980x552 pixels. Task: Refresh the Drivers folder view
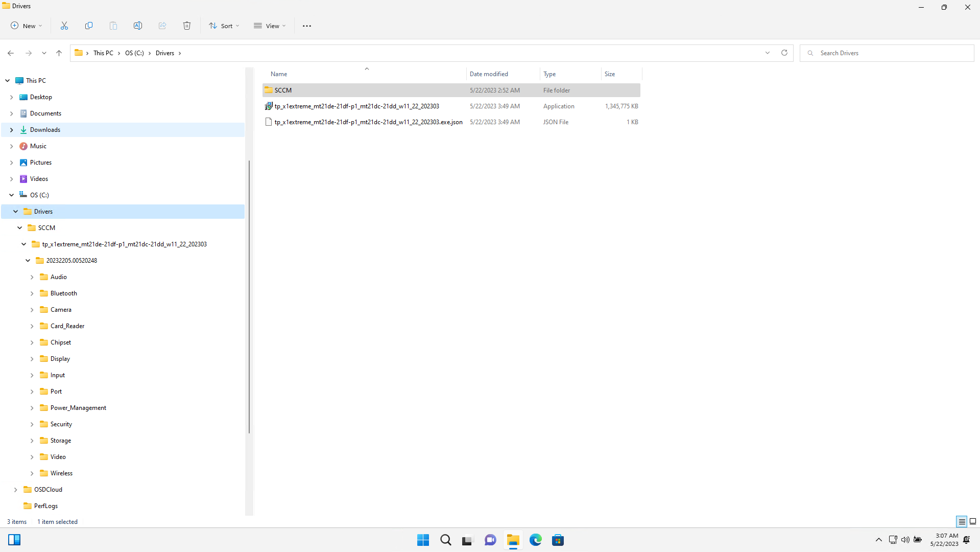point(784,53)
